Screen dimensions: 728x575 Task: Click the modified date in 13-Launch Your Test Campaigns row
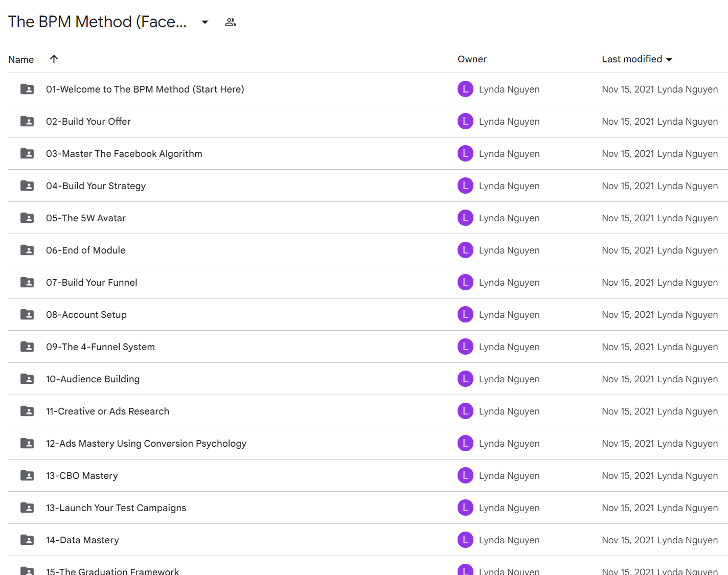point(628,508)
